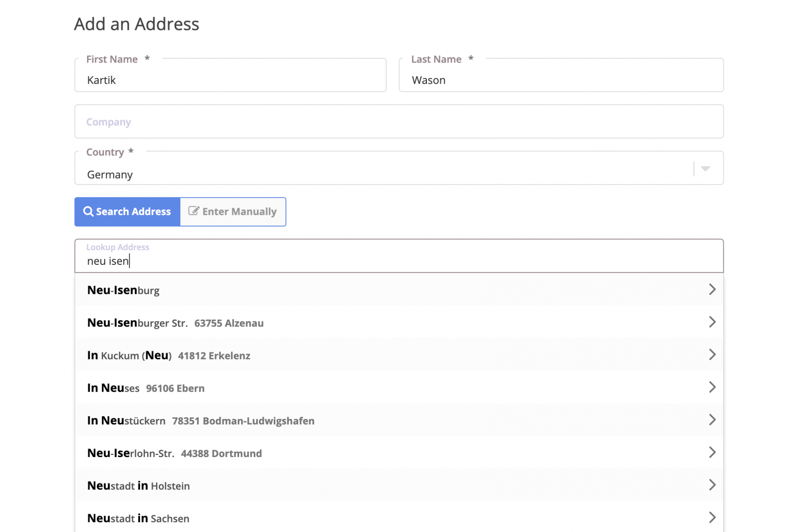Switch to the Search Address tab
798x532 pixels.
pyautogui.click(x=127, y=211)
